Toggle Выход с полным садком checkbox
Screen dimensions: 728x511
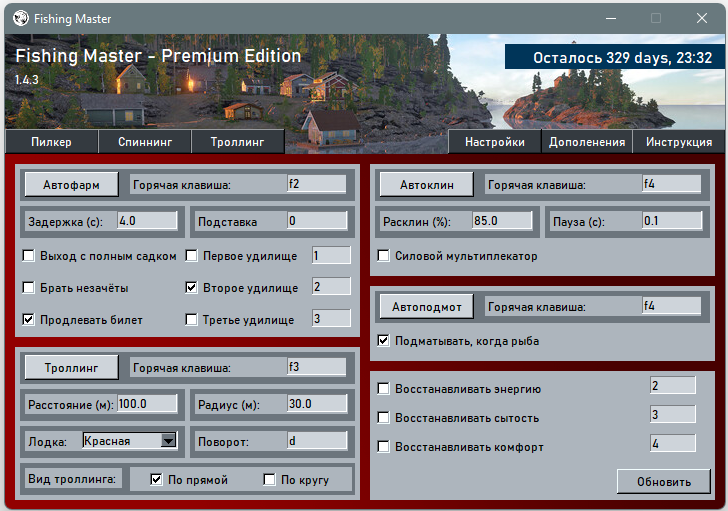pos(29,256)
